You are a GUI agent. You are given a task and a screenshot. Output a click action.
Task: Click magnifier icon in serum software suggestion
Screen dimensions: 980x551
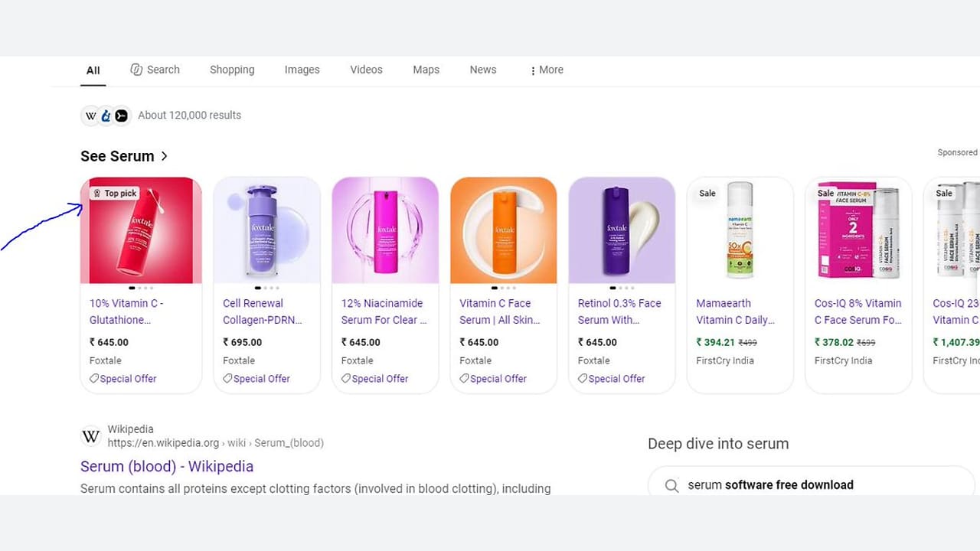(671, 485)
